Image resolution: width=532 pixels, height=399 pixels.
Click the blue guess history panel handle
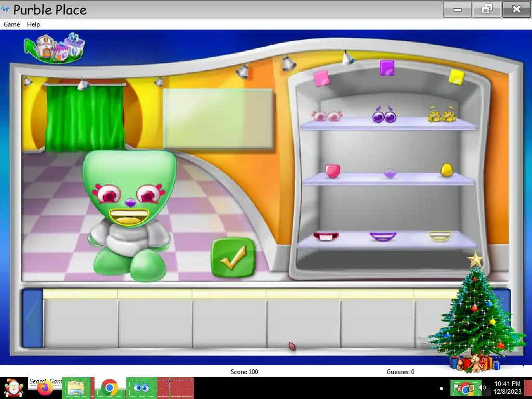33,318
